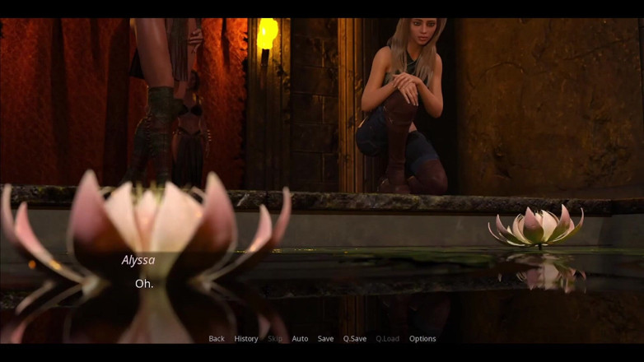Open the dialogue History log
Image resolution: width=644 pixels, height=362 pixels.
(x=246, y=339)
